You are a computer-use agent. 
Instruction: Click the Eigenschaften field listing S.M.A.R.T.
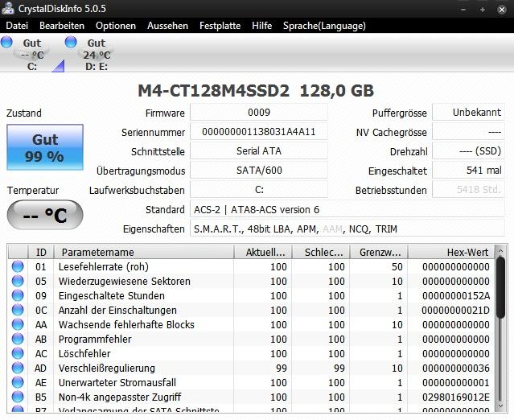(x=347, y=229)
